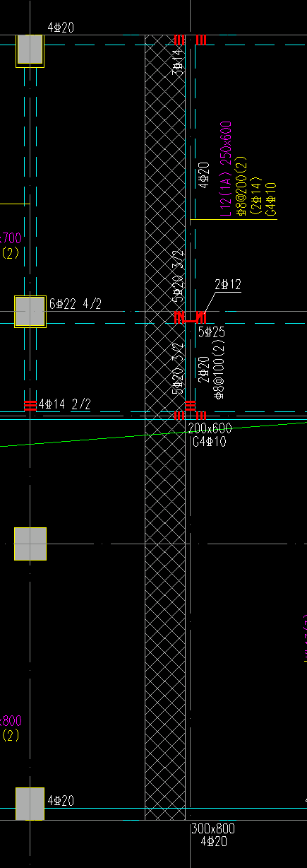Pick the yellow Φ8@200(2) stirrup text
Viewport: 307px width, 868px height.
click(x=241, y=187)
